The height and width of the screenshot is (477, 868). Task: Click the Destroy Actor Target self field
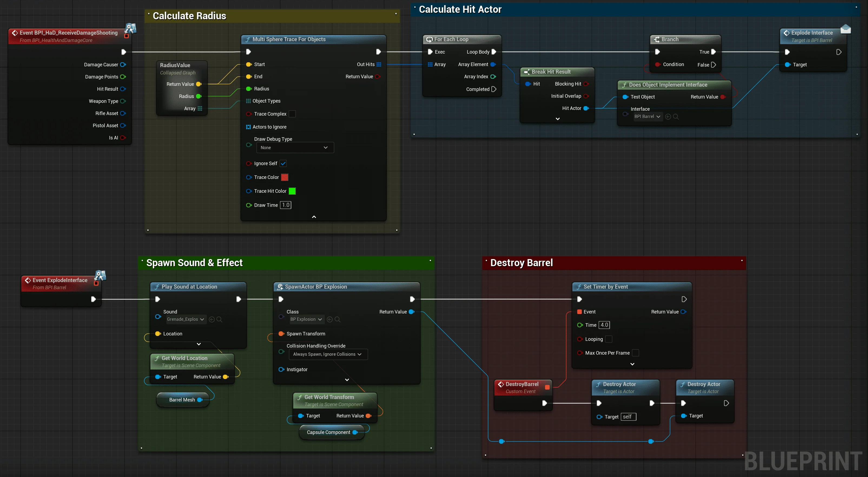pyautogui.click(x=628, y=417)
